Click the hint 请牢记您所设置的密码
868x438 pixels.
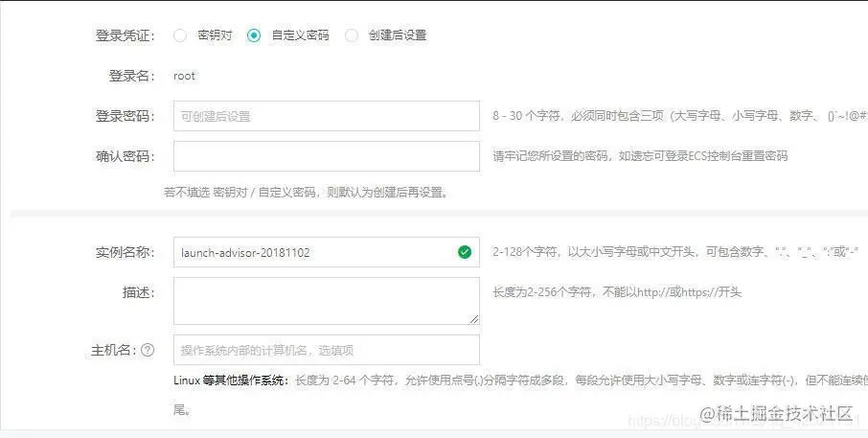[640, 156]
